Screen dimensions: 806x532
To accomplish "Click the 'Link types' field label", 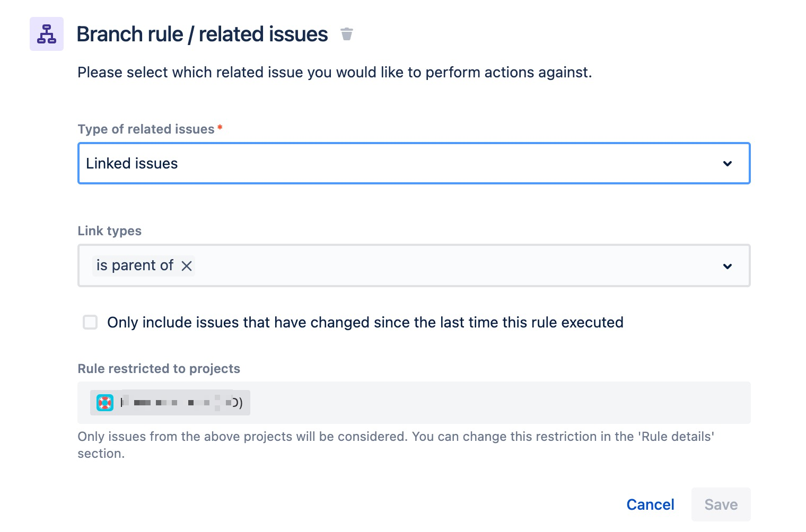I will click(110, 231).
